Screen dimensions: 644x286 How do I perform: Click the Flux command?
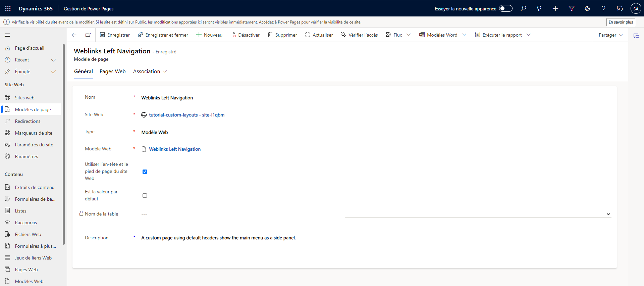394,35
